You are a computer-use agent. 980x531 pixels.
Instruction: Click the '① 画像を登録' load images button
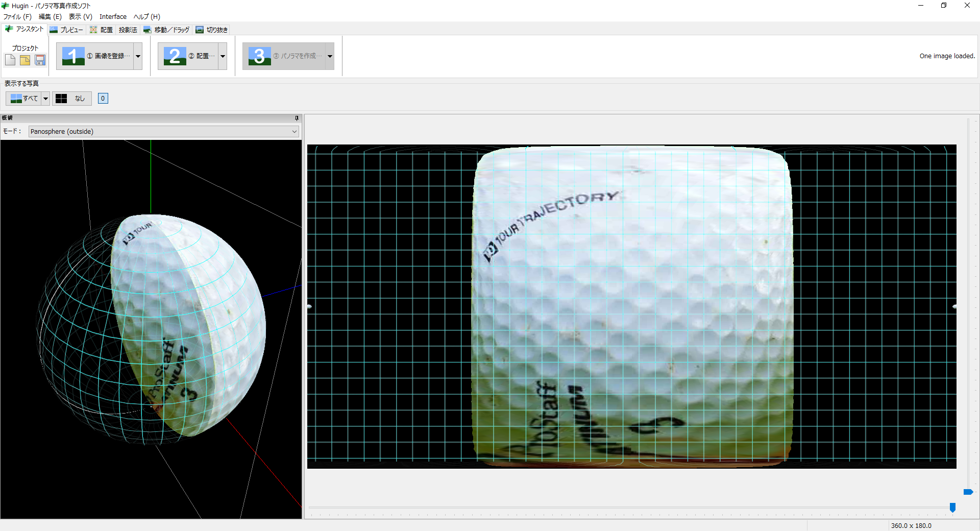(95, 56)
